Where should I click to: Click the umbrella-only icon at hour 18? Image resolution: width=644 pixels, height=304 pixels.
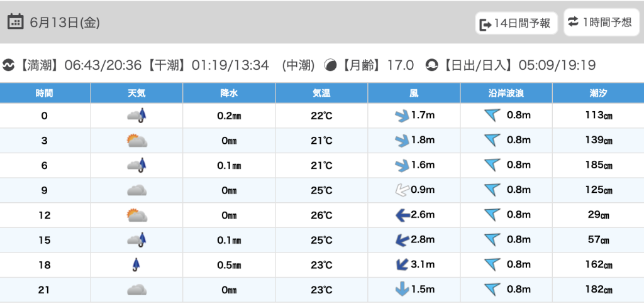tap(136, 265)
